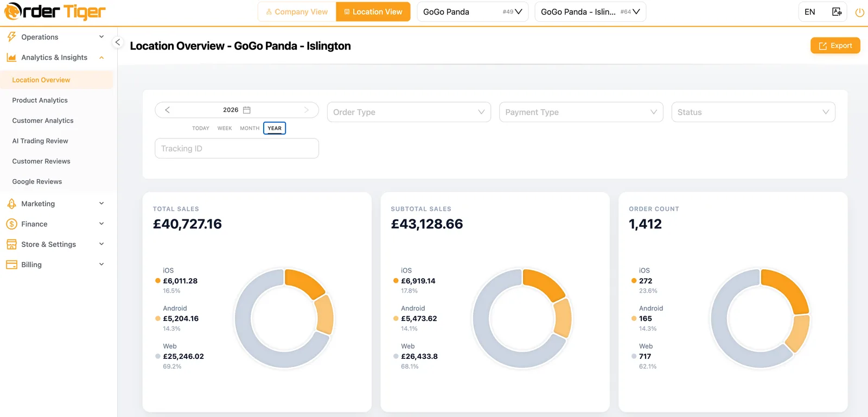Click the Marketing bell icon
The width and height of the screenshot is (868, 417).
pyautogui.click(x=11, y=204)
